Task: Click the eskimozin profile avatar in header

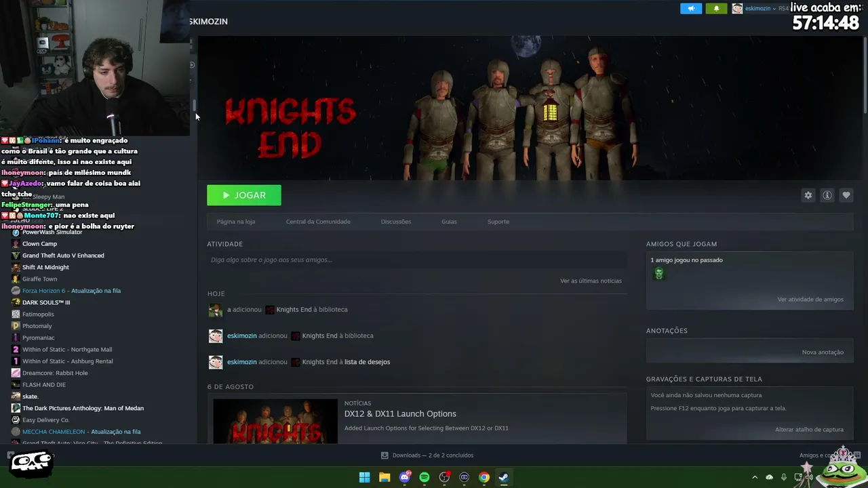Action: 737,9
